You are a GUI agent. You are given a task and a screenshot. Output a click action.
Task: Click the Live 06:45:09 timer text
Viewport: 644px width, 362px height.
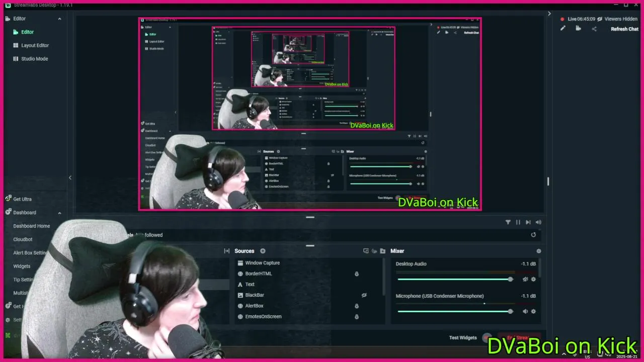point(581,19)
